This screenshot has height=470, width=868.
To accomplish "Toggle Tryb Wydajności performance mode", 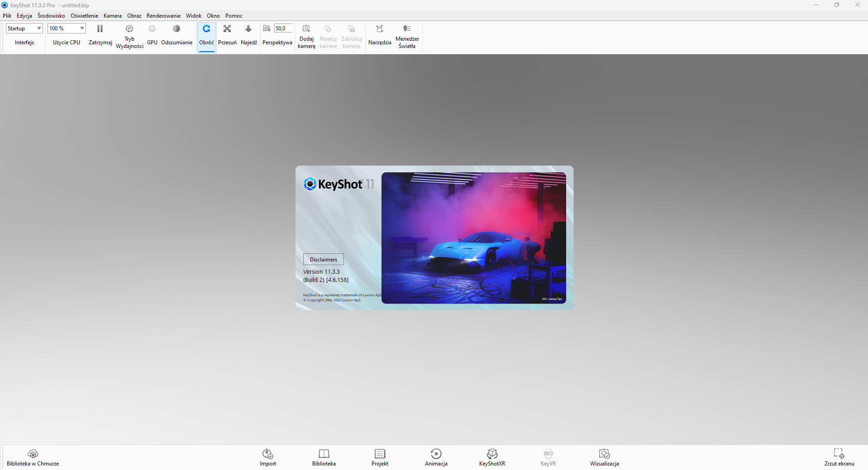I will (x=129, y=29).
